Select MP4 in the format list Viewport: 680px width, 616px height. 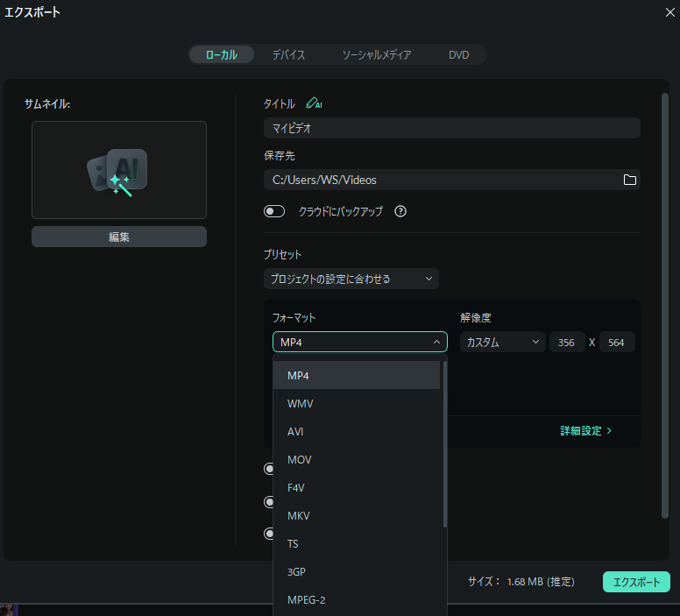tap(357, 375)
